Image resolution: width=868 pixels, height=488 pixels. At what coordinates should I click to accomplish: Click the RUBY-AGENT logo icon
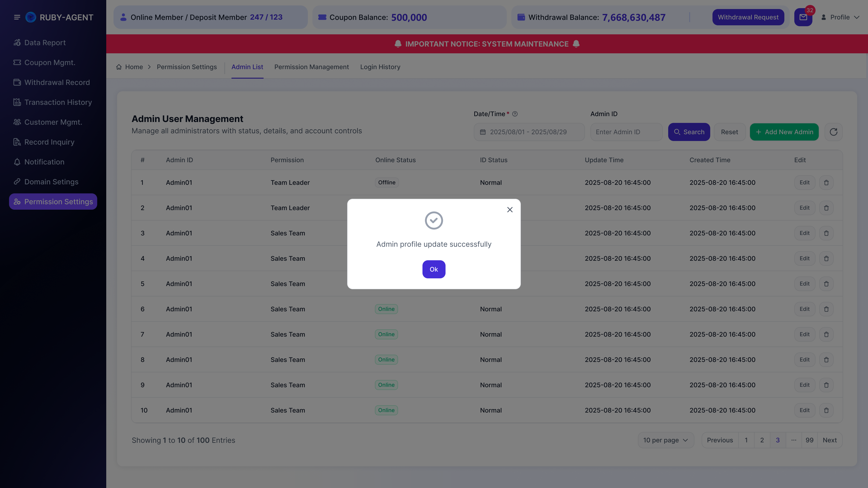tap(31, 17)
